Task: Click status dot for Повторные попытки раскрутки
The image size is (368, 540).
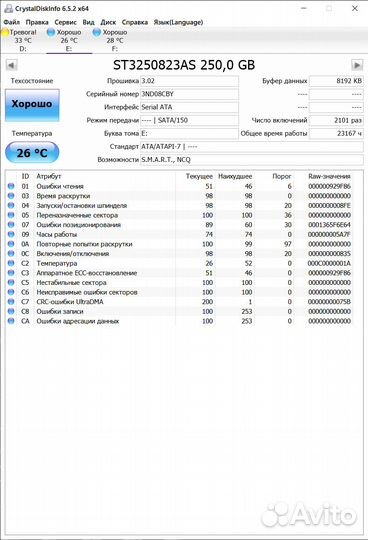Action: click(11, 244)
